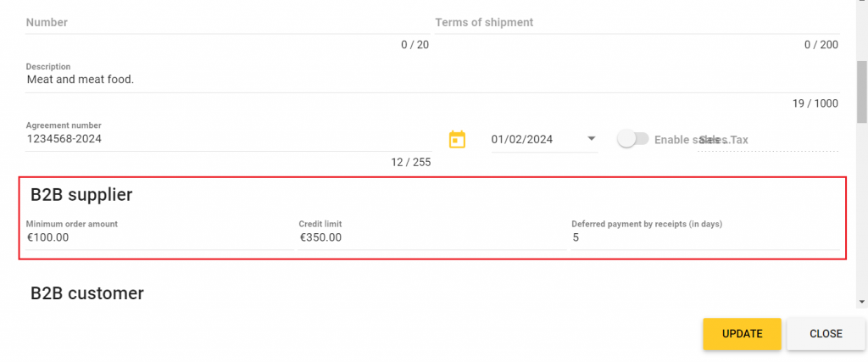Click the Terms of shipment field
The width and height of the screenshot is (868, 362).
(636, 23)
